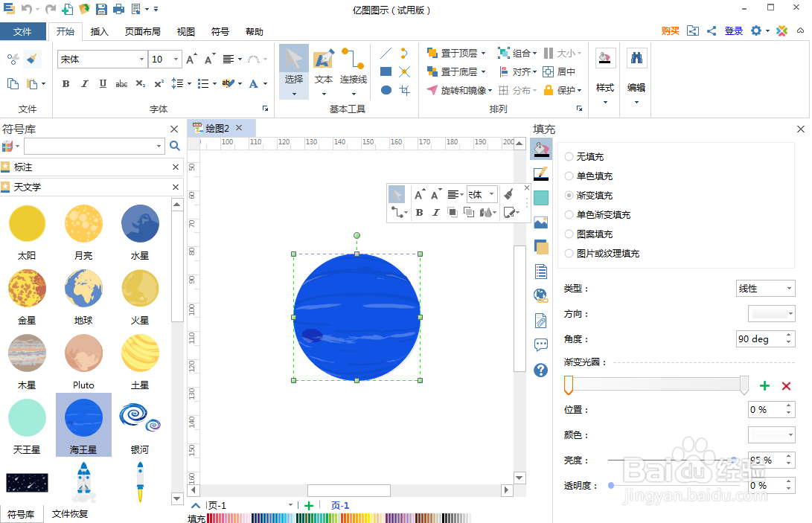The height and width of the screenshot is (523, 812).
Task: Increase font size in ribbon
Action: pyautogui.click(x=191, y=59)
